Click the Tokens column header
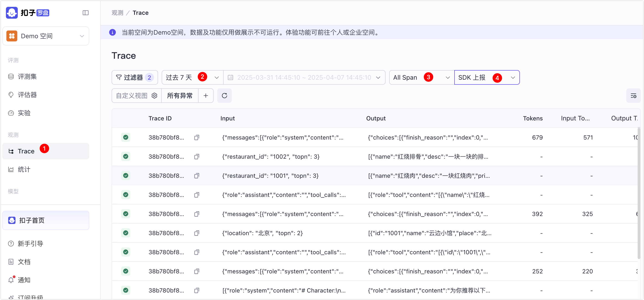This screenshot has height=300, width=644. [533, 118]
